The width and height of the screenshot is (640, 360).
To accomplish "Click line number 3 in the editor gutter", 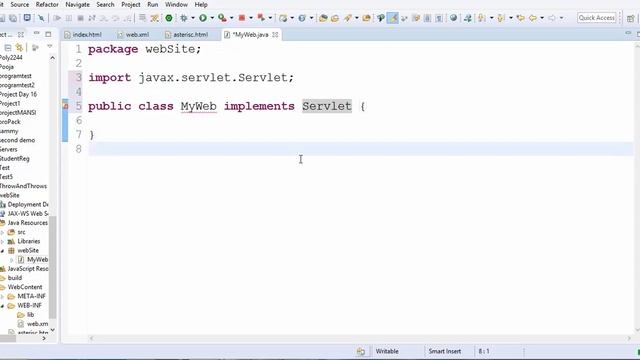I will (78, 78).
